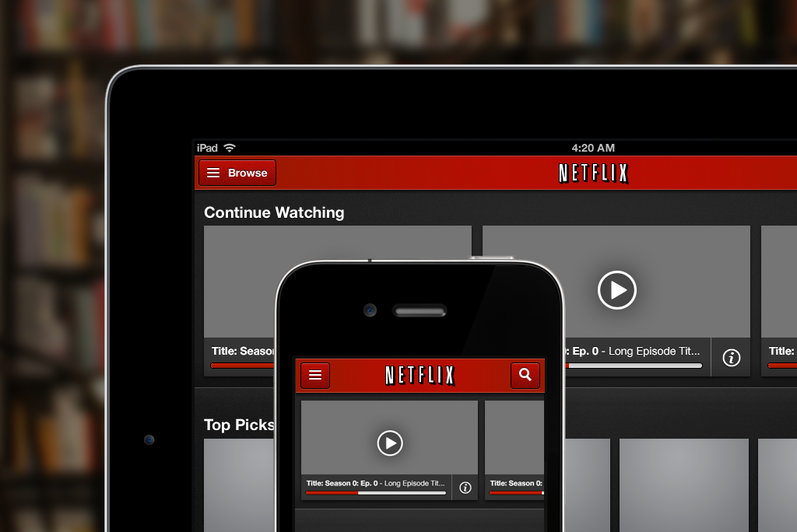The image size is (797, 532).
Task: Tap the Netflix logo on iPad header
Action: point(593,173)
